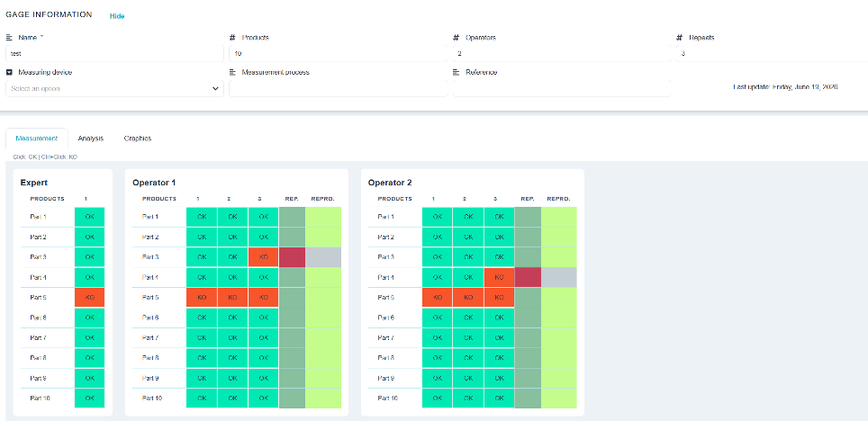Expand the dropdown chevron in Measuring device field
The image size is (868, 421).
point(216,88)
